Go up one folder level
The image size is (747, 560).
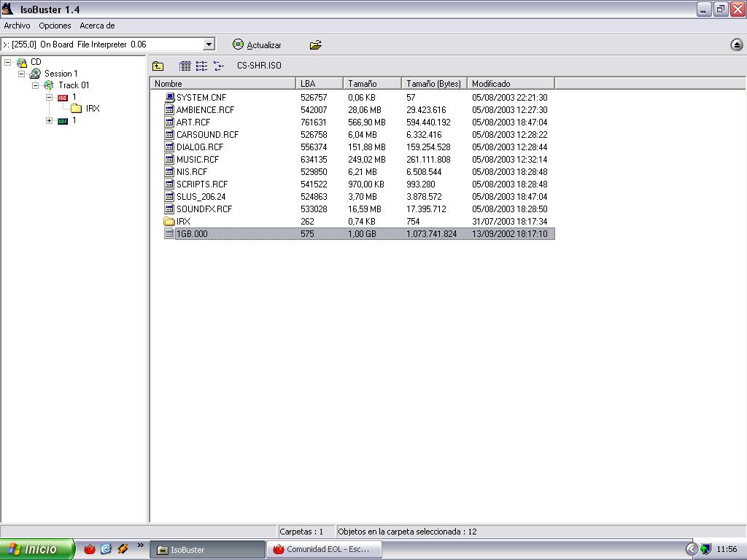[x=158, y=66]
